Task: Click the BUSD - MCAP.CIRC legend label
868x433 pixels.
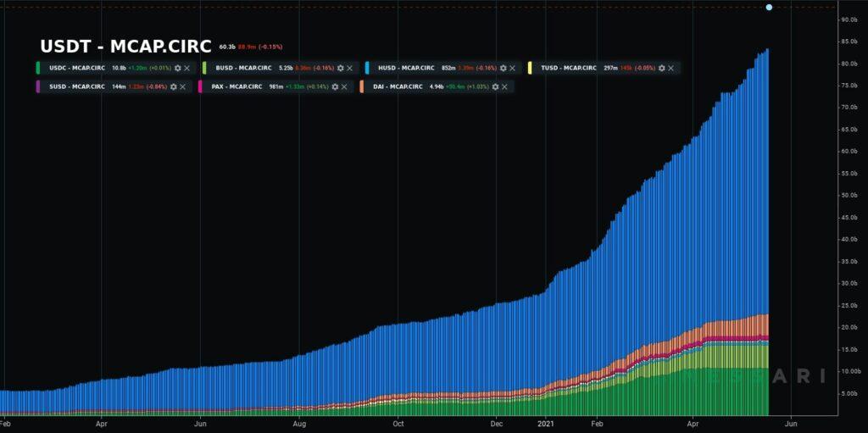Action: (x=244, y=68)
